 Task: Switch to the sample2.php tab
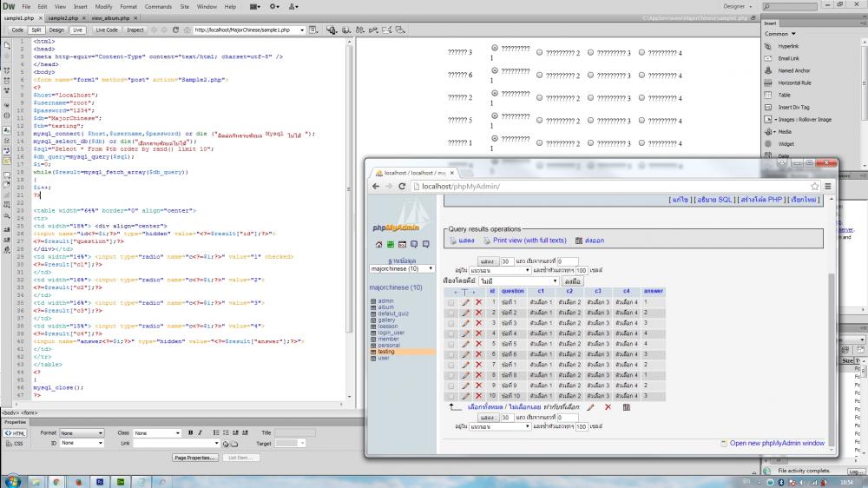pos(63,18)
